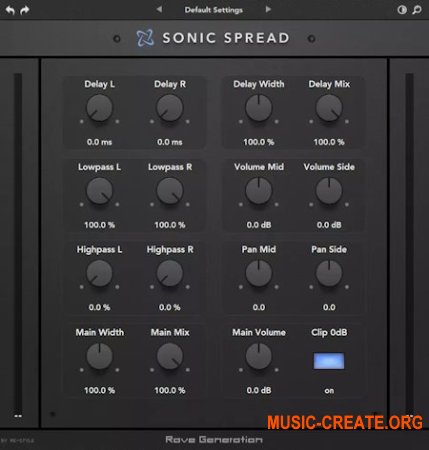429x450 pixels.
Task: Click the Delay R value 0.0 ms
Action: tap(170, 142)
